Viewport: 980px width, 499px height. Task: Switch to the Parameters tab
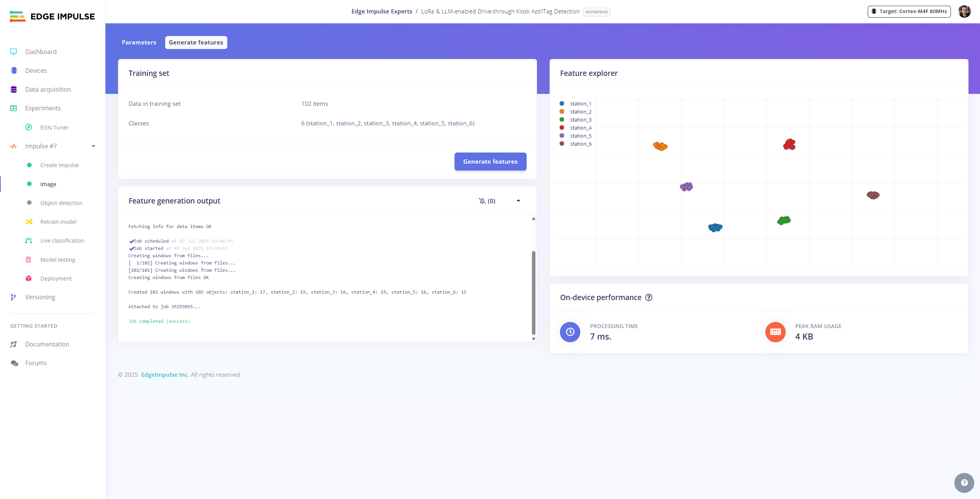tap(139, 43)
